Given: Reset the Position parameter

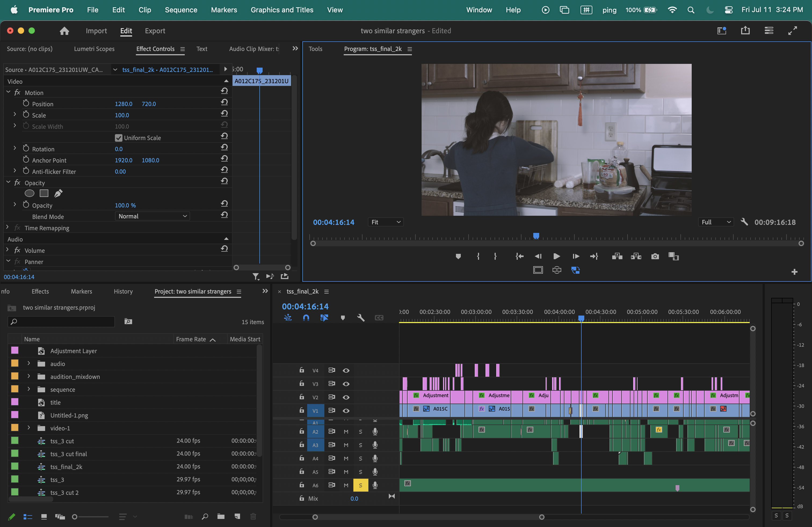Looking at the screenshot, I should pos(224,102).
